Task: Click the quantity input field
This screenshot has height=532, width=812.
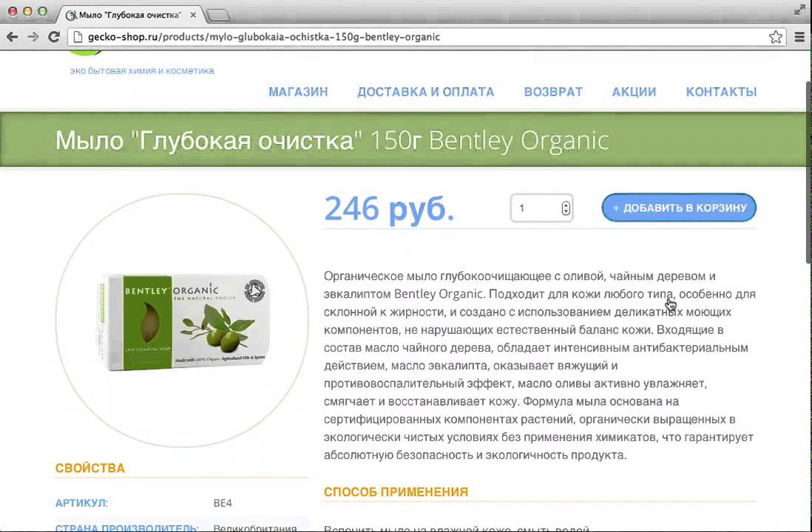Action: pyautogui.click(x=541, y=208)
